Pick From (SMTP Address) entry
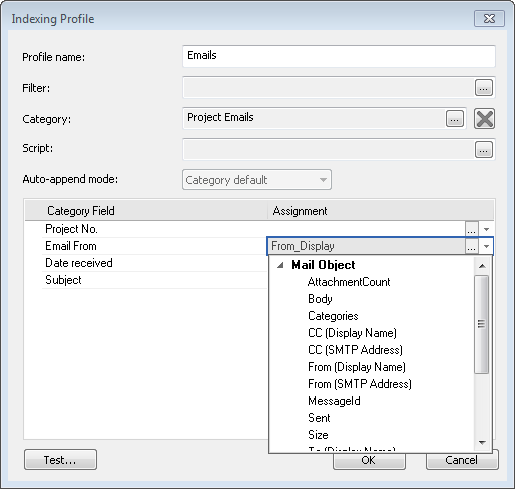515x489 pixels. click(x=360, y=384)
